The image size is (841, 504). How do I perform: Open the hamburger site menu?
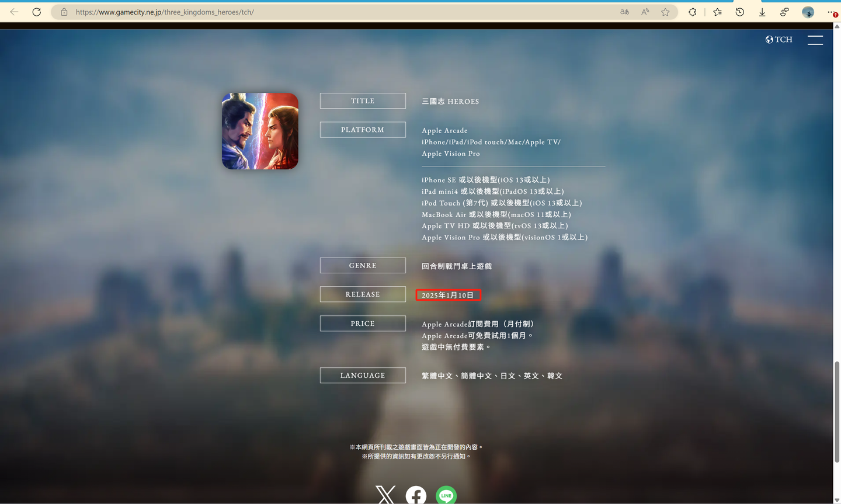[x=815, y=40]
